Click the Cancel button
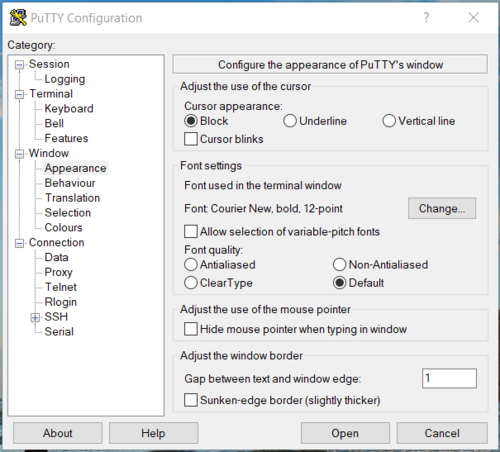Screen dimensions: 500x452 442,433
